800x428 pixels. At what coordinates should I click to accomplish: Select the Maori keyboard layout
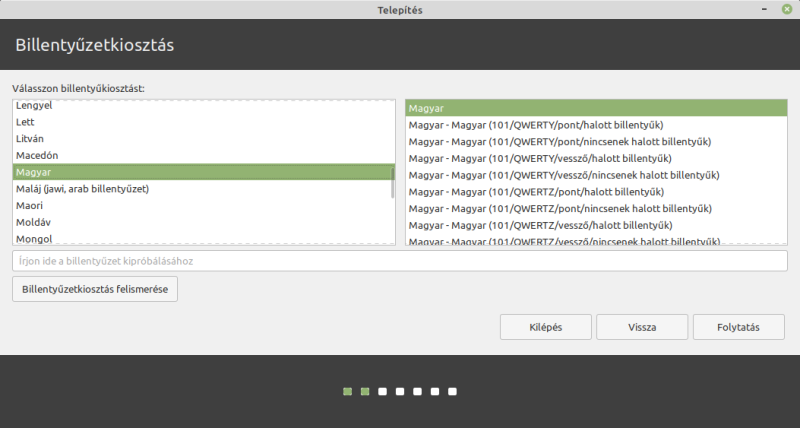click(204, 206)
